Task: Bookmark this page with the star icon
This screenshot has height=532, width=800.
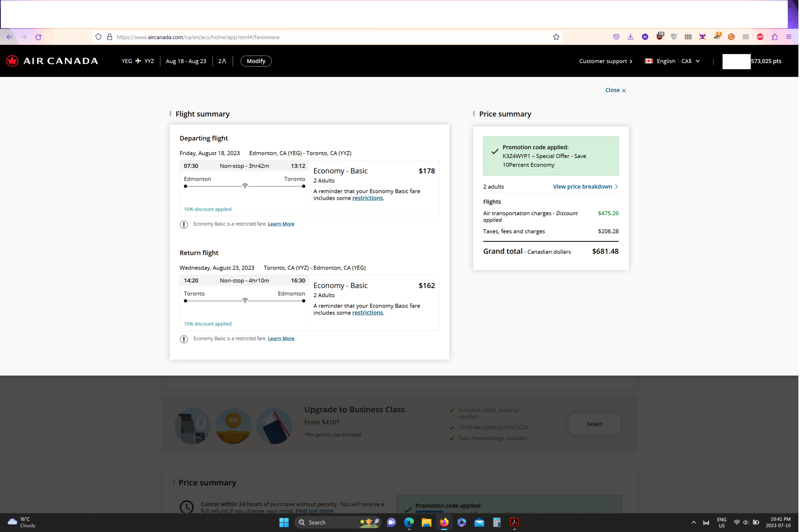Action: coord(556,37)
